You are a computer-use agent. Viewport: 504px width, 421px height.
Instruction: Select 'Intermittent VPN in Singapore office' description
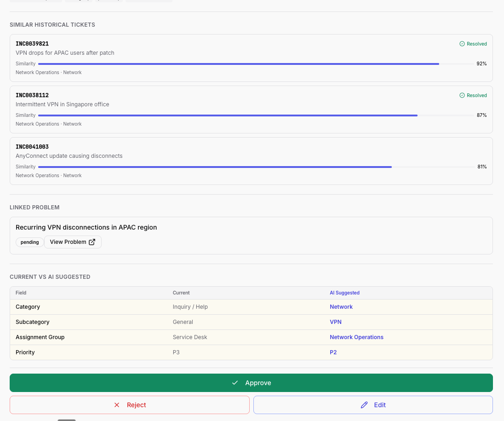click(x=63, y=104)
